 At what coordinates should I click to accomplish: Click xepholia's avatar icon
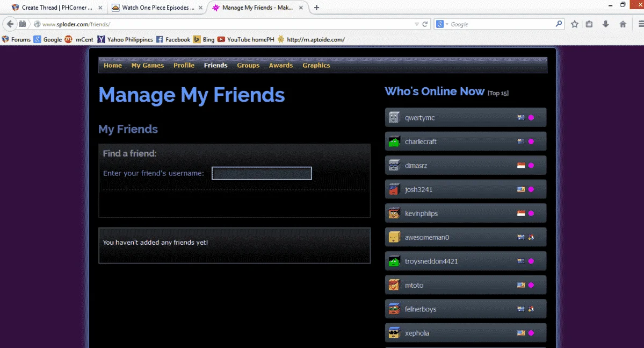394,333
